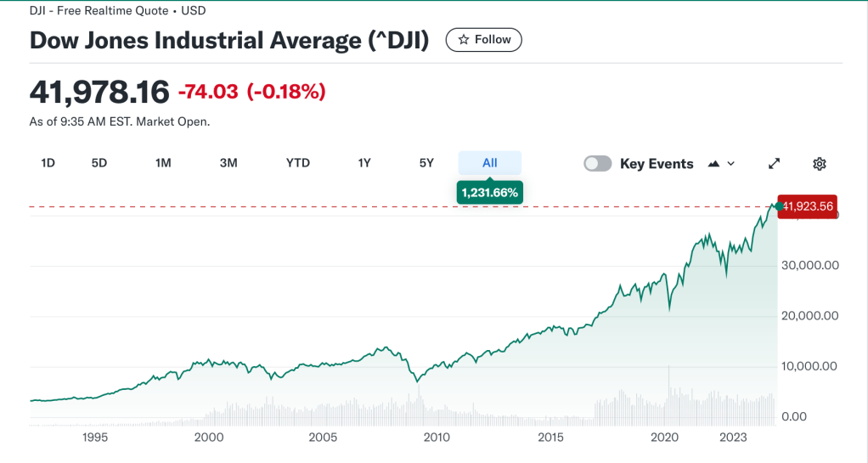Click the All time range tab
This screenshot has width=868, height=463.
pos(489,163)
